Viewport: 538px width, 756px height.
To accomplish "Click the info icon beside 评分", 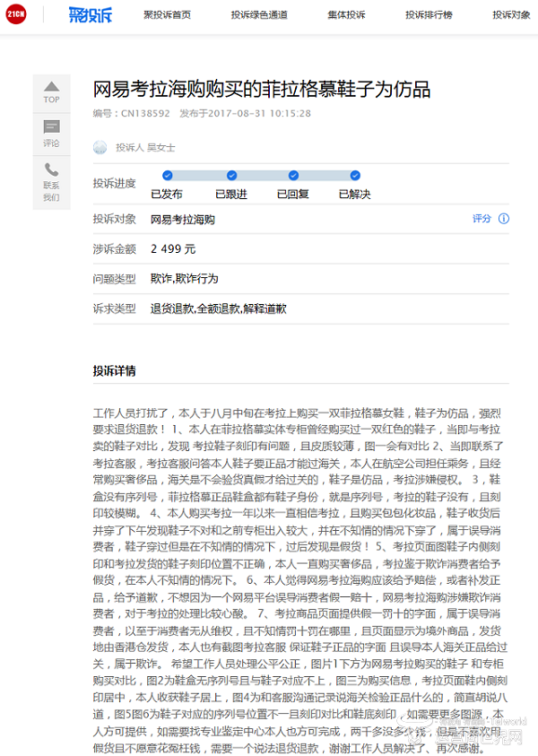I will click(x=504, y=219).
